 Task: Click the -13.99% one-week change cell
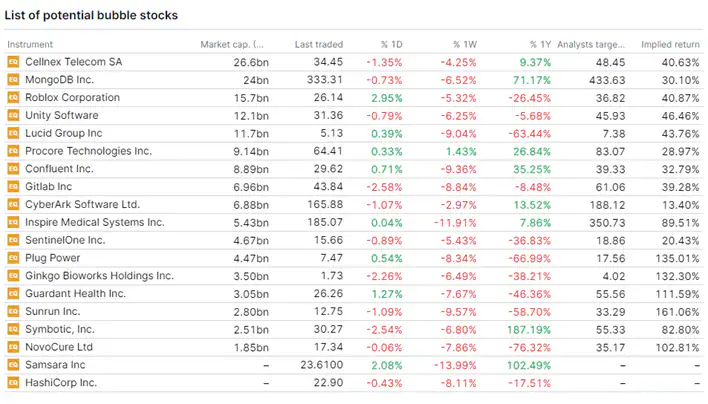[x=455, y=366]
